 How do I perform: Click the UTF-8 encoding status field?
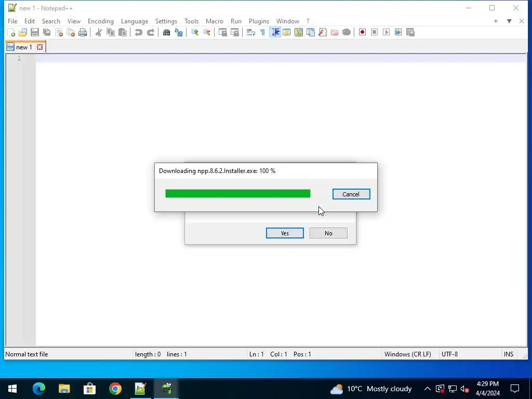click(x=449, y=354)
